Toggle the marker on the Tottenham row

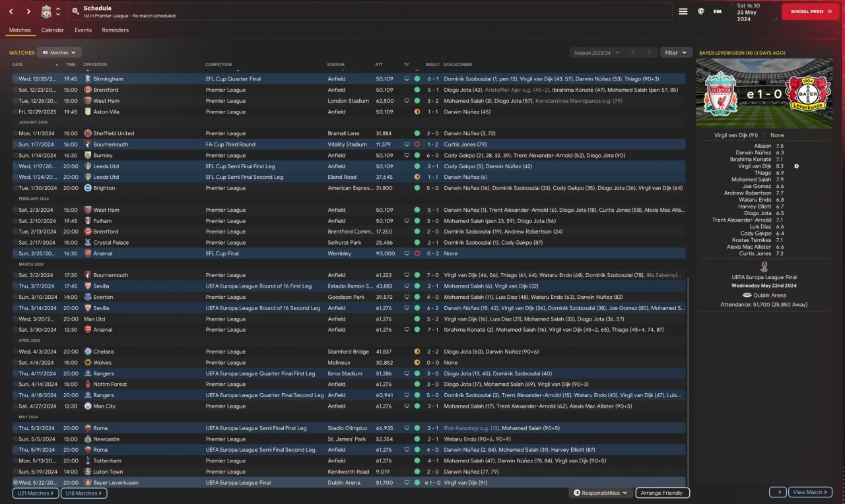(x=15, y=460)
